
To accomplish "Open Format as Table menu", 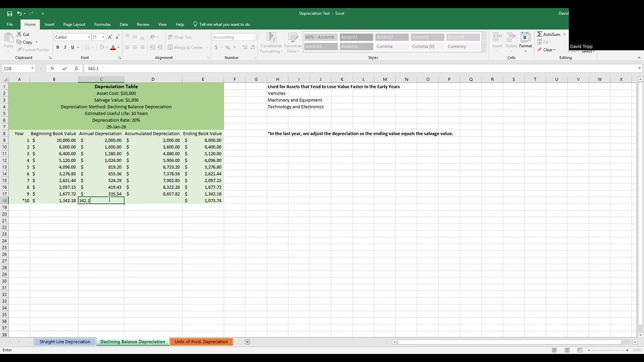I will (x=293, y=43).
